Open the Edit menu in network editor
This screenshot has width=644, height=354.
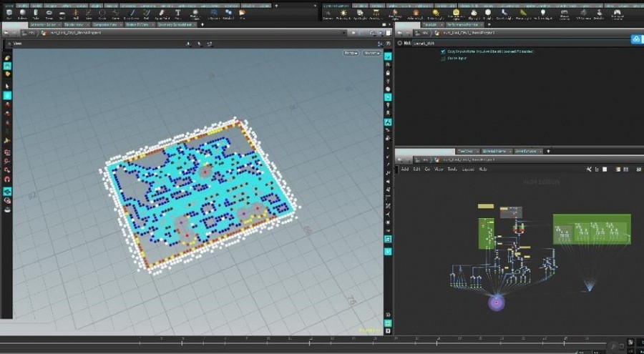416,169
